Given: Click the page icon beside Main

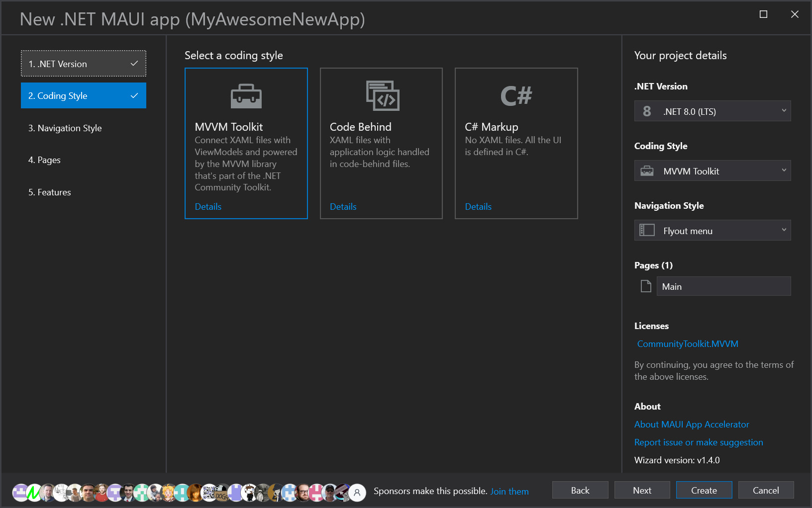Looking at the screenshot, I should [646, 286].
